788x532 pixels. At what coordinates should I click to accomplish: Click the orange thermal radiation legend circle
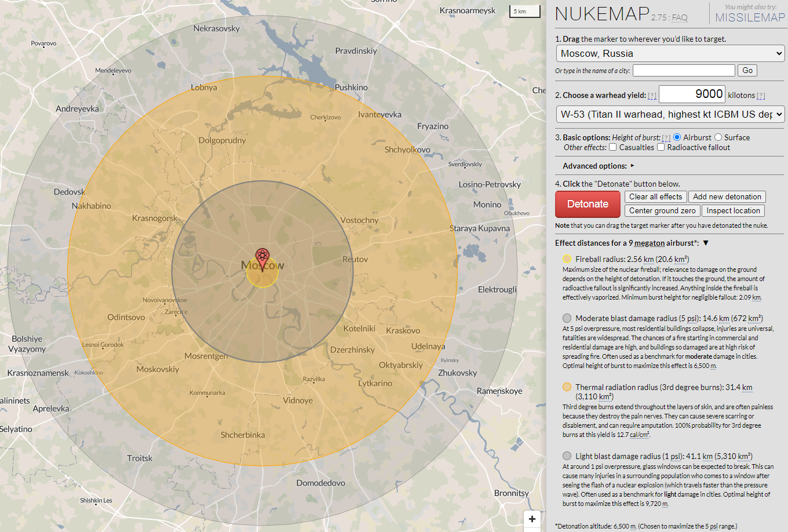[x=567, y=387]
